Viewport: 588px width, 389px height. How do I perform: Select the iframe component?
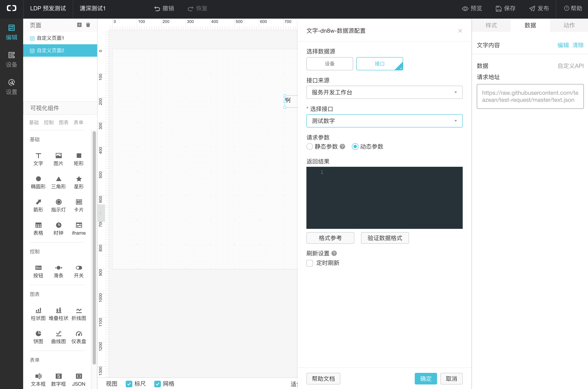pyautogui.click(x=79, y=228)
